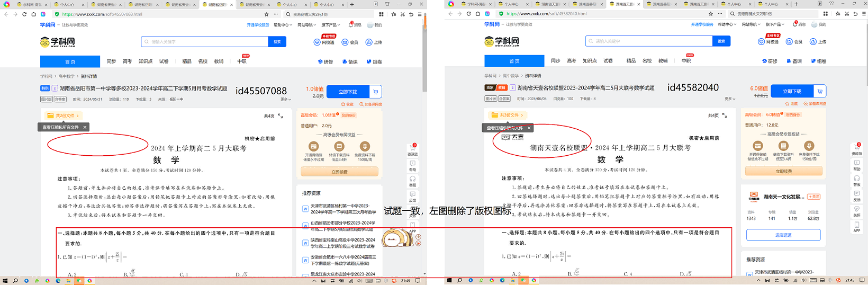Click the fullscreen expand icon in the right preview

click(725, 115)
